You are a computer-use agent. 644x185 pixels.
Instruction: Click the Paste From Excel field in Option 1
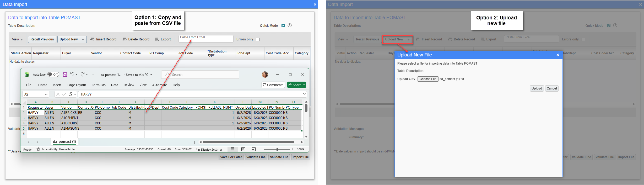206,39
